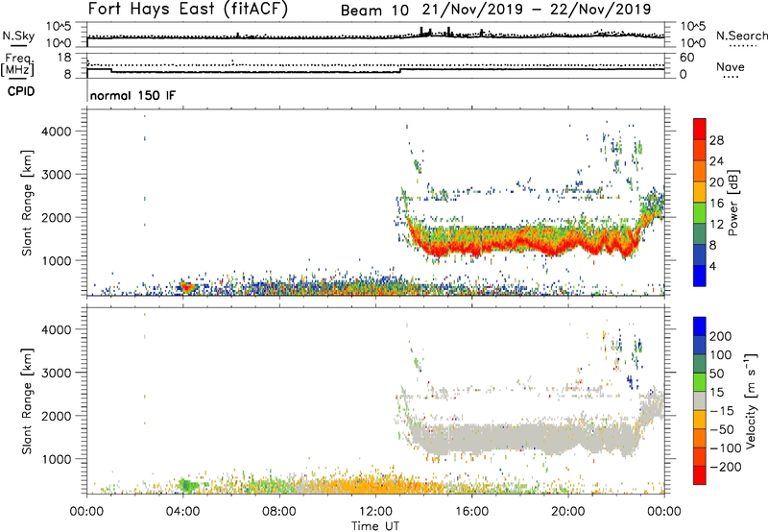
Task: Click the 200 label on Velocity colorbar
Action: point(721,336)
